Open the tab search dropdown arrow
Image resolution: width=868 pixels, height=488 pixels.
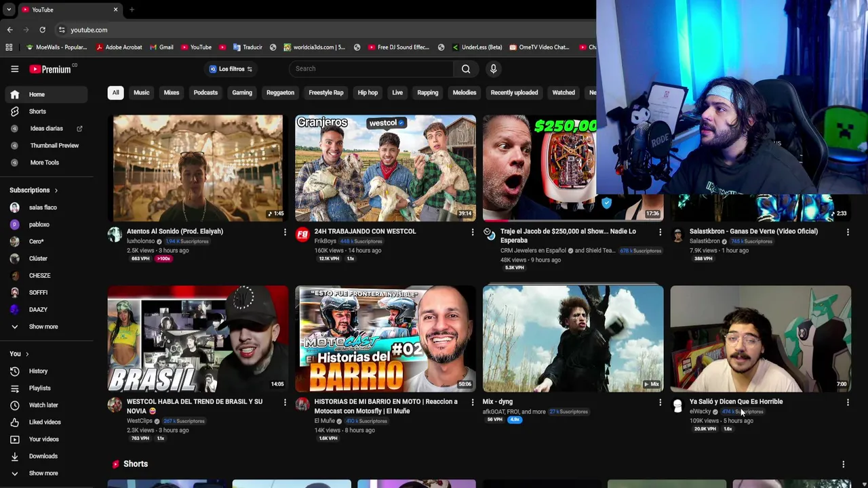tap(9, 9)
